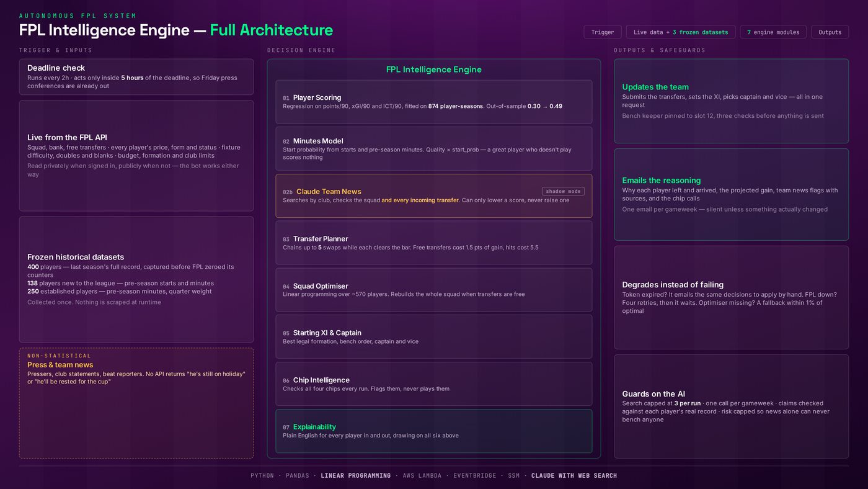Click the '138 players new to the league' line

click(120, 283)
